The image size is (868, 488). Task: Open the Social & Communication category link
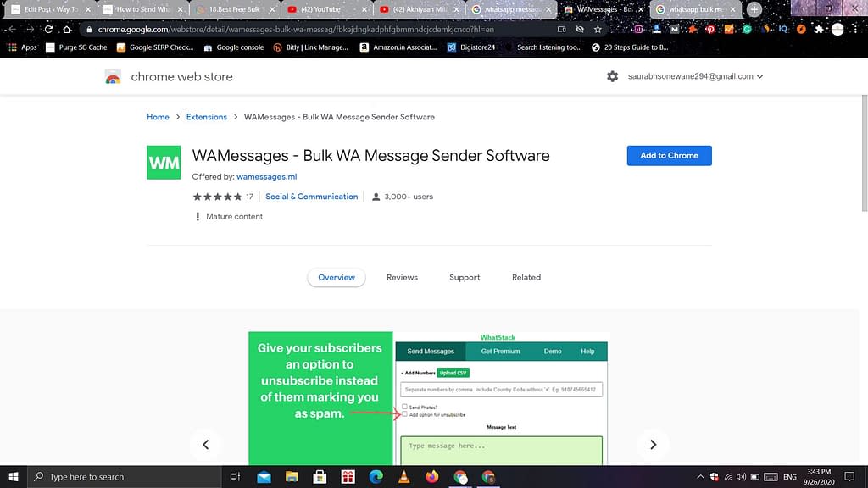coord(312,197)
